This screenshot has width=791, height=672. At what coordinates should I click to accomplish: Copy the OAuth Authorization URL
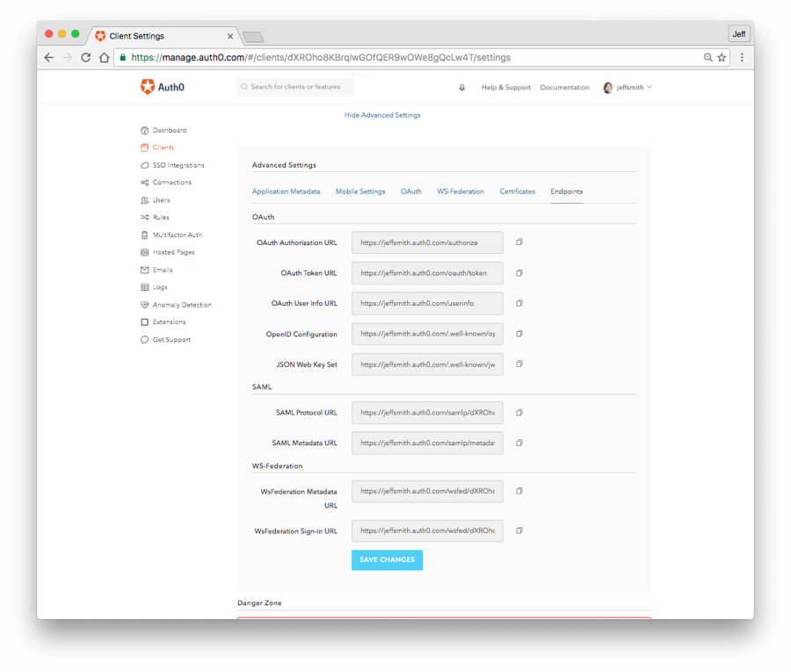pyautogui.click(x=519, y=242)
